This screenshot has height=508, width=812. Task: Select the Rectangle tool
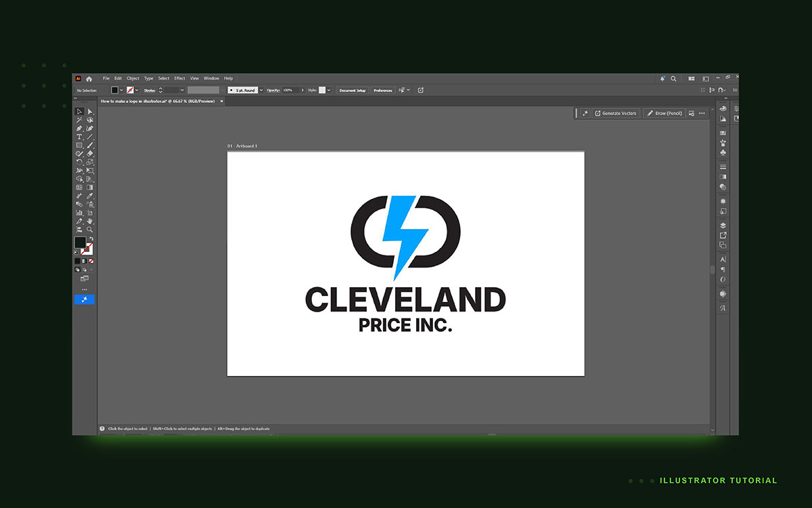[79, 145]
